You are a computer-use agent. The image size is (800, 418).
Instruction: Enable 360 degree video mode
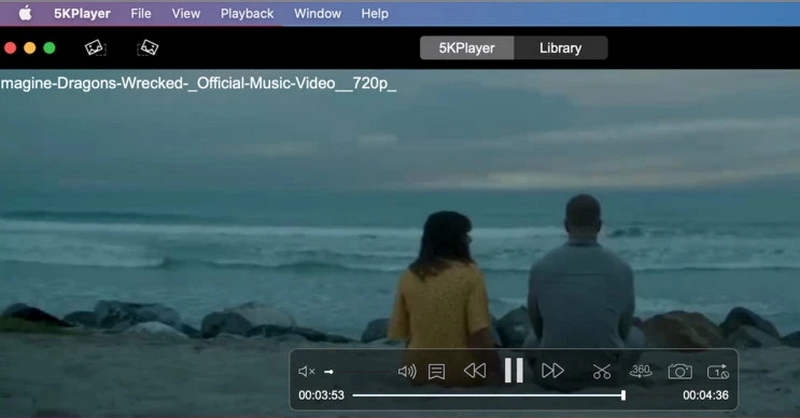pos(641,371)
